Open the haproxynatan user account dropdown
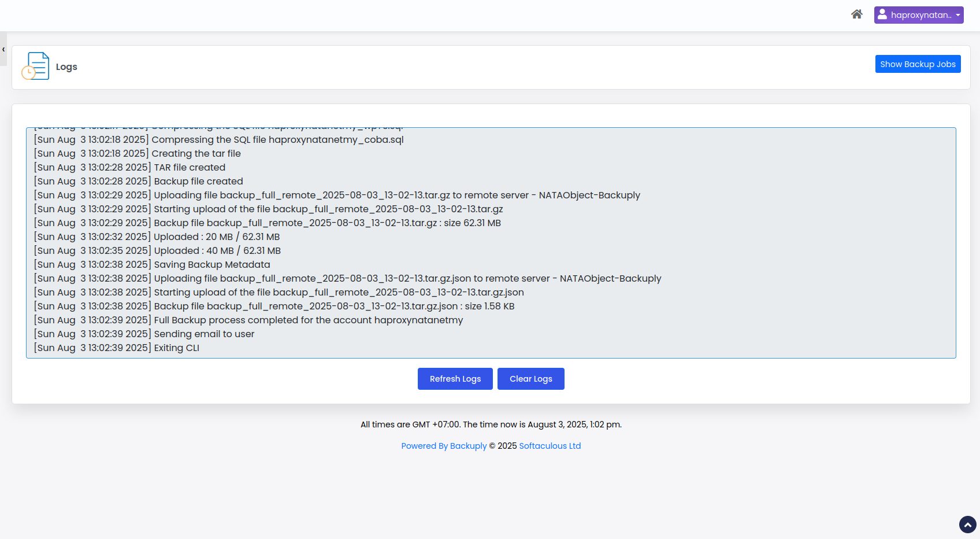Screen dimensions: 980x539 click(919, 15)
